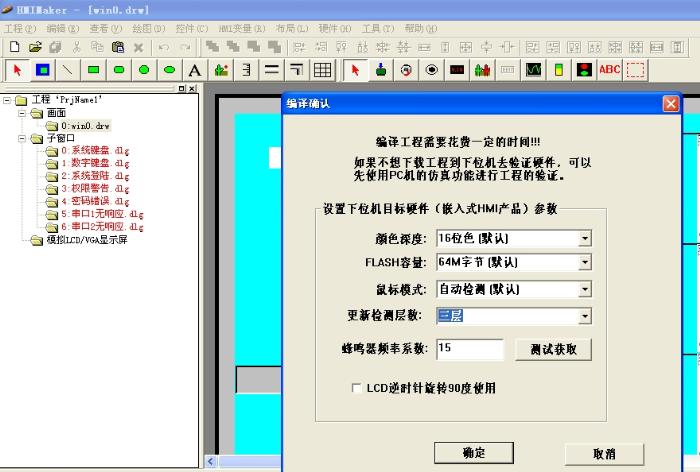Open the 绘图 menu
The image size is (700, 472).
coord(148,29)
